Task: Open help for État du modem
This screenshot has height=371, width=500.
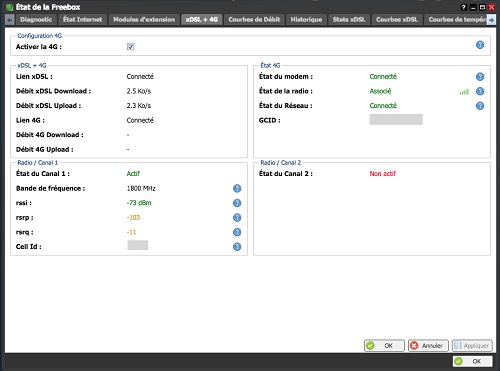Action: coord(480,77)
